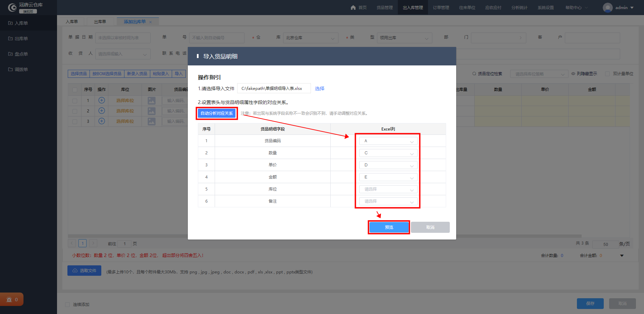Click the home icon beside 首页

(353, 7)
